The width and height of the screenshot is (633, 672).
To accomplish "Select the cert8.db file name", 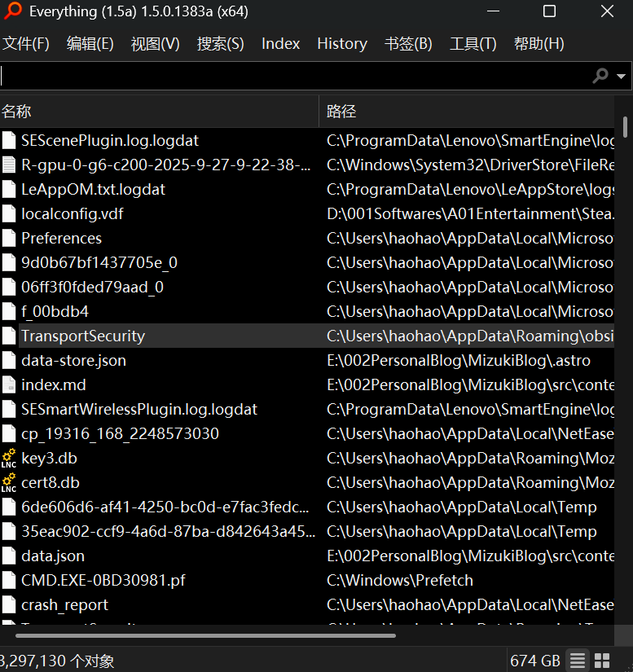I will (x=51, y=482).
